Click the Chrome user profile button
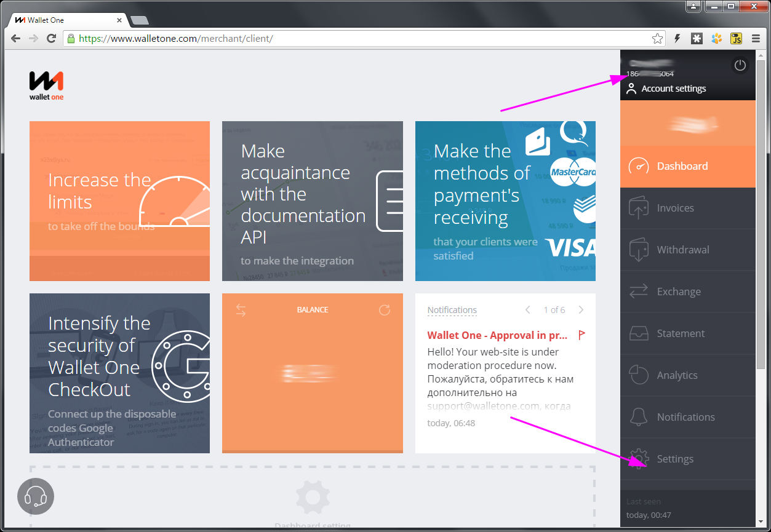This screenshot has height=532, width=771. (x=693, y=6)
